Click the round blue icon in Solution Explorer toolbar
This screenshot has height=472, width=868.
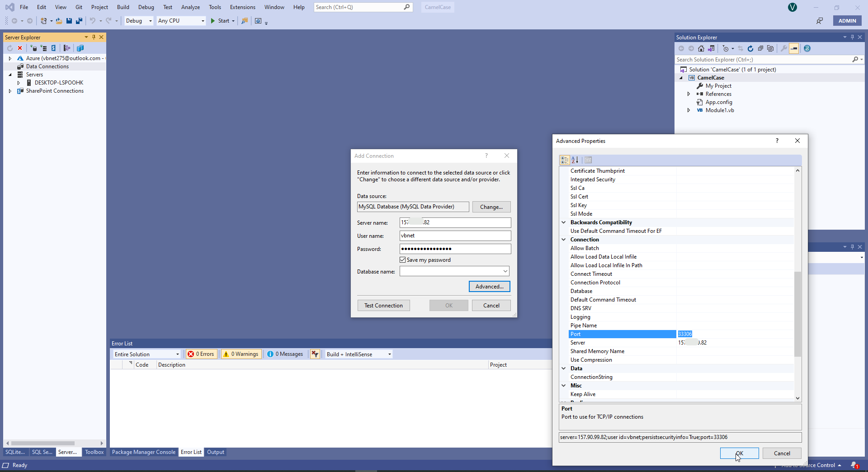tap(807, 48)
